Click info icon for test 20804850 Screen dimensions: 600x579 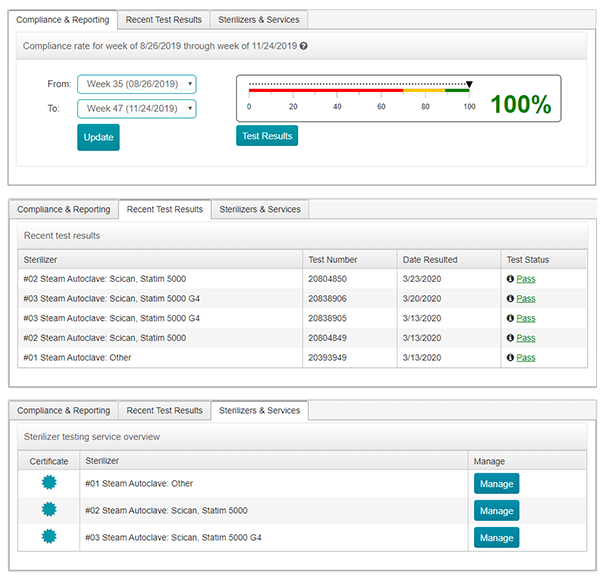510,279
